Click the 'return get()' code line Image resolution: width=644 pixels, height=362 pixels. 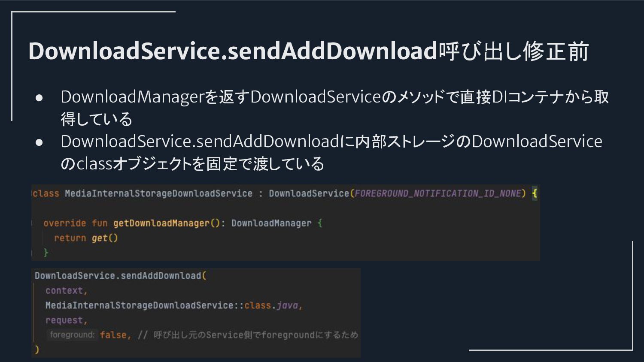click(x=86, y=238)
